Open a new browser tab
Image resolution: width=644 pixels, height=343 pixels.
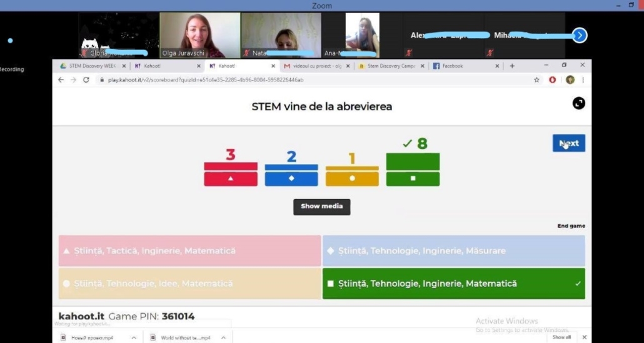tap(512, 66)
